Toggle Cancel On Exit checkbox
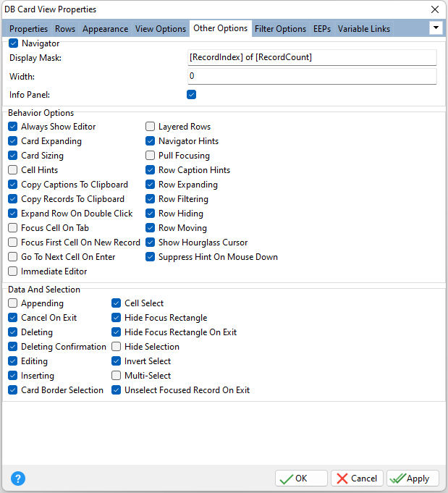This screenshot has width=448, height=493. pos(12,318)
